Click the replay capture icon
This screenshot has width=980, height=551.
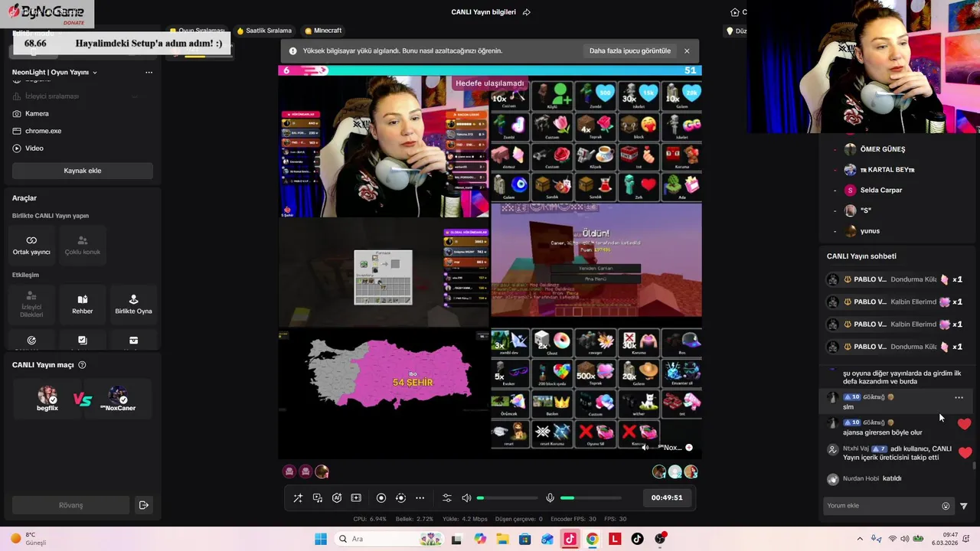pyautogui.click(x=400, y=497)
